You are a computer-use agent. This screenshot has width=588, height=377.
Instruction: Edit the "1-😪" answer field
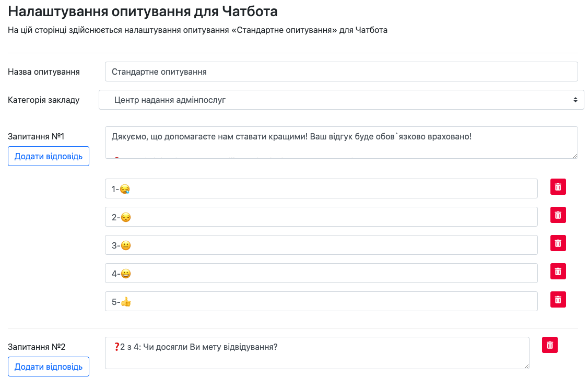click(x=321, y=188)
